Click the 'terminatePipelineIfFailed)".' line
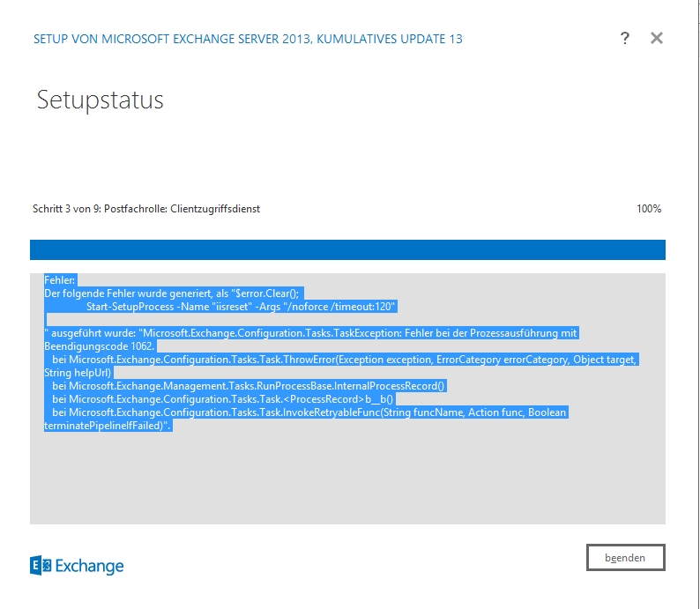The image size is (700, 609). pyautogui.click(x=108, y=426)
